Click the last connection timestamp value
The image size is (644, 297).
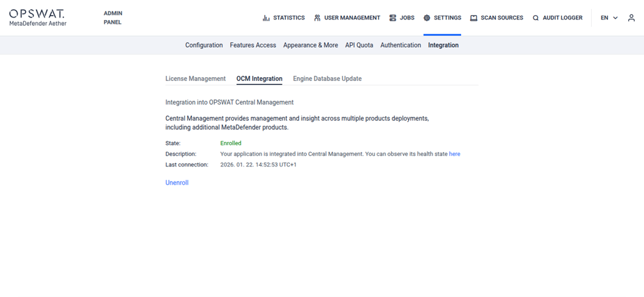[258, 165]
